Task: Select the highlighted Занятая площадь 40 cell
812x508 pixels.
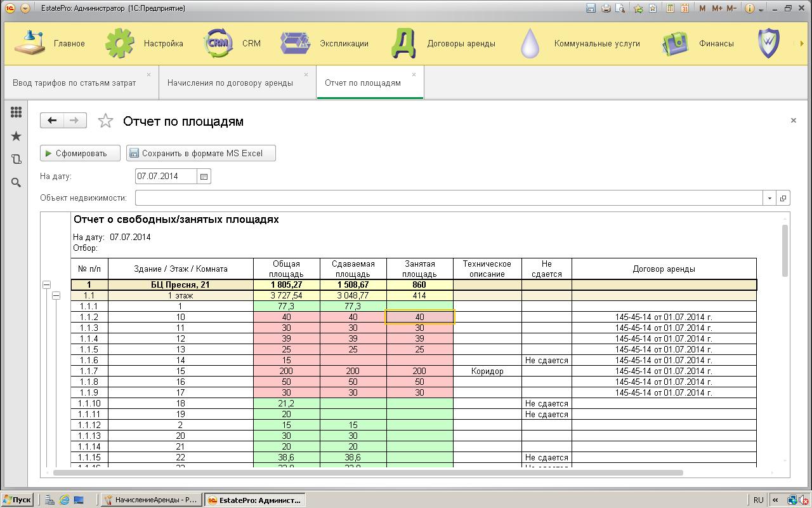Action: tap(420, 317)
